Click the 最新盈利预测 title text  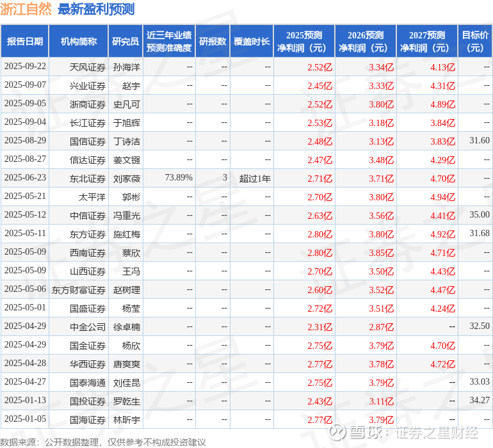(96, 9)
